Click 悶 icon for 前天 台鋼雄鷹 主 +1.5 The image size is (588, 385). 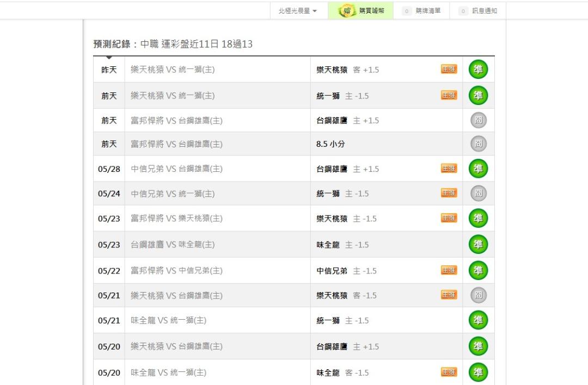[x=479, y=120]
